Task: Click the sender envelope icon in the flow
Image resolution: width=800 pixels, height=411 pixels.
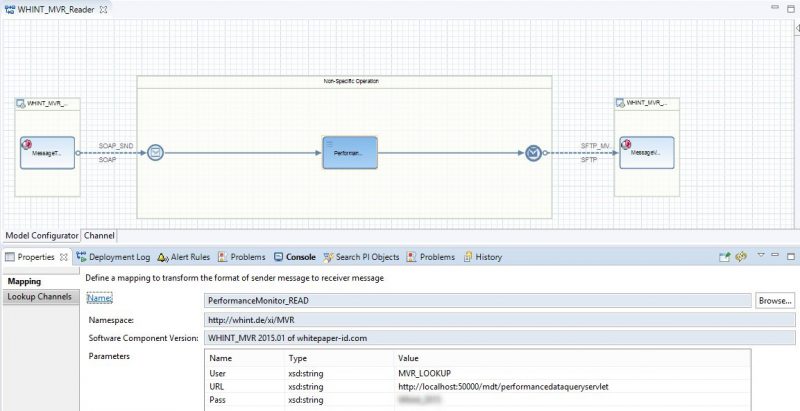Action: click(x=155, y=153)
